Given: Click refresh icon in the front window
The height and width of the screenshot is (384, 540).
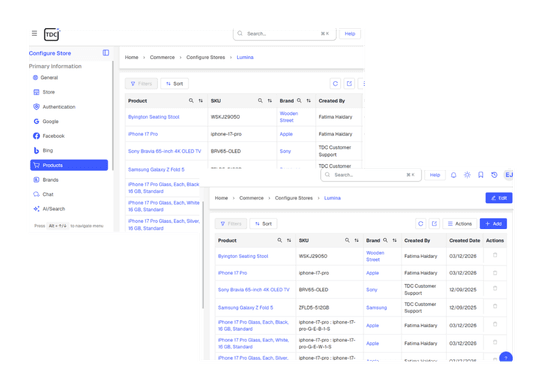Looking at the screenshot, I should 420,224.
